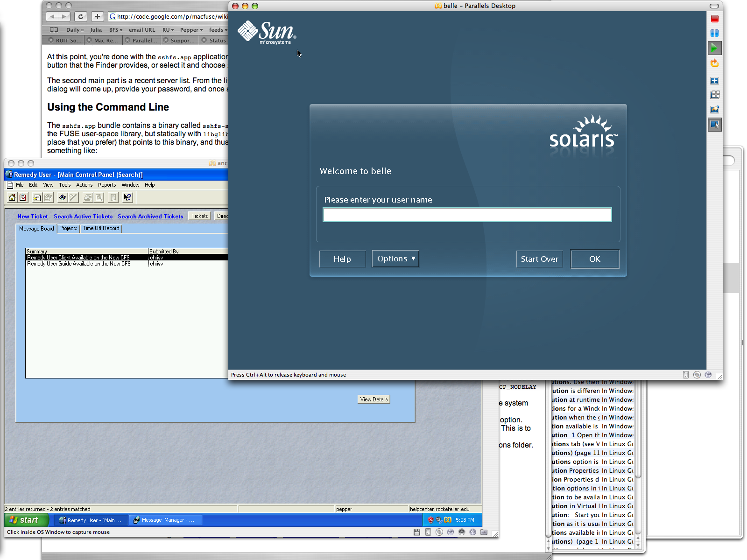Click the orange reset arrow in Parallels
This screenshot has height=560, width=747.
pyautogui.click(x=714, y=63)
